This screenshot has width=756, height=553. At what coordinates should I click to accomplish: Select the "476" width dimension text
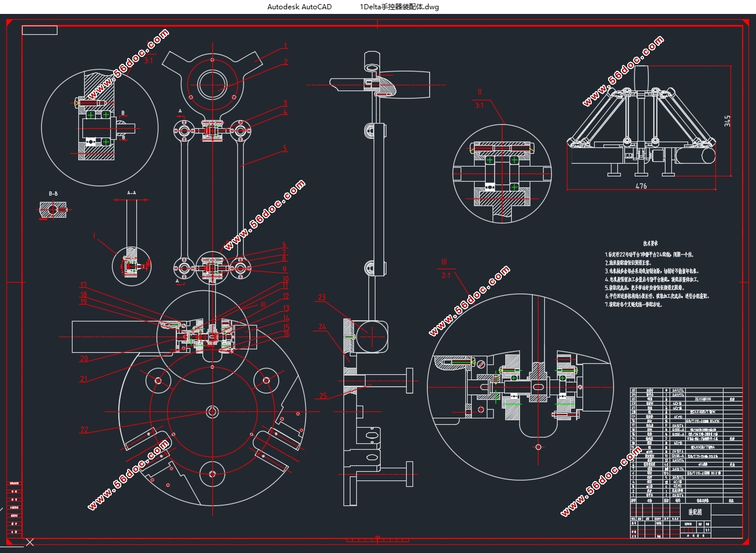click(641, 186)
